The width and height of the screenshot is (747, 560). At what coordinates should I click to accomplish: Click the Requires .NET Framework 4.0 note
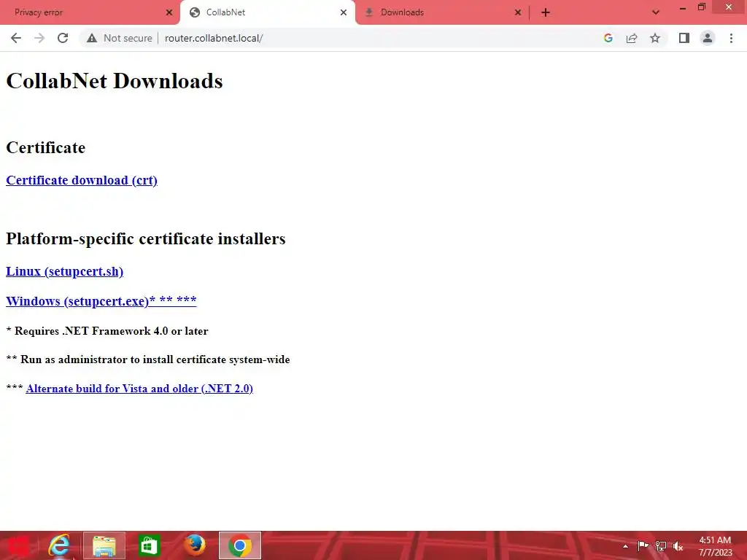[107, 331]
